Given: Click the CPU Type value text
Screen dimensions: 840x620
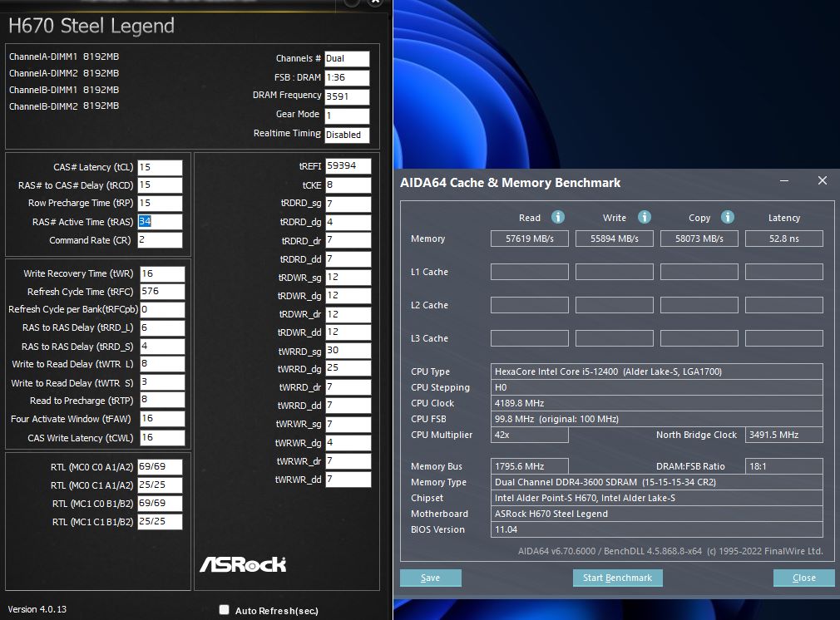Looking at the screenshot, I should coord(608,372).
